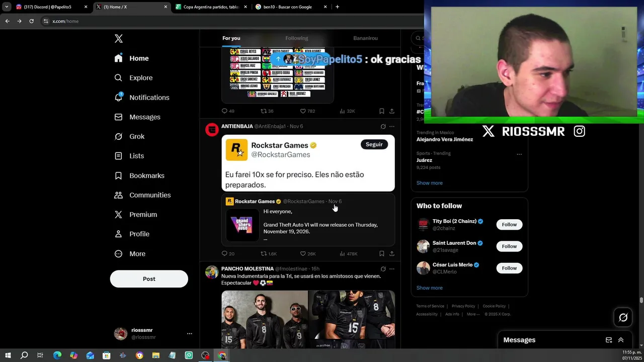Bookmark the post with 782 likes
This screenshot has height=362, width=644.
pyautogui.click(x=381, y=111)
